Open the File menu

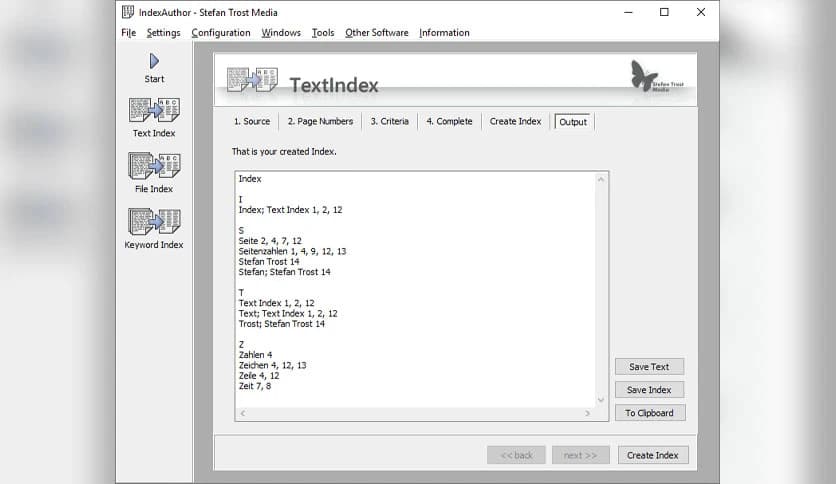pyautogui.click(x=128, y=33)
